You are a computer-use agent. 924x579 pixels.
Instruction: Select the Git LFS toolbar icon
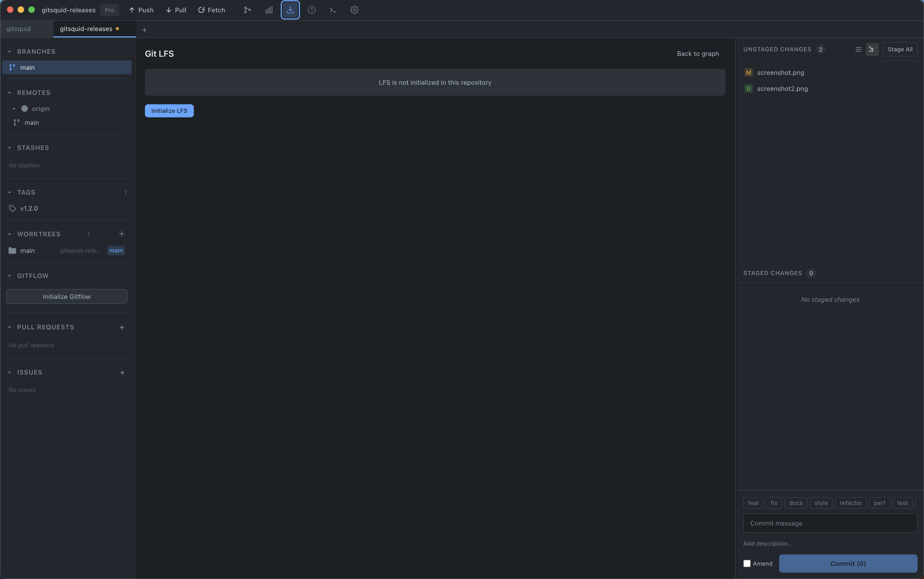tap(290, 10)
